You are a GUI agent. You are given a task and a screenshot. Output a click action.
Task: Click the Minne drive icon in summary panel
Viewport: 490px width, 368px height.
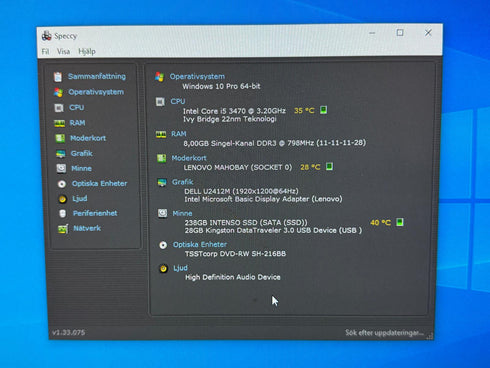(162, 213)
